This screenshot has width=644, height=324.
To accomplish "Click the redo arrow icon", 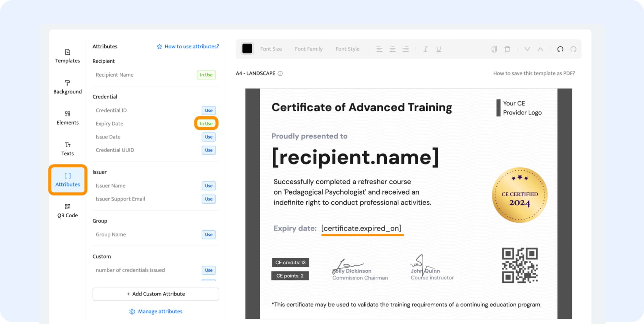I will [574, 49].
